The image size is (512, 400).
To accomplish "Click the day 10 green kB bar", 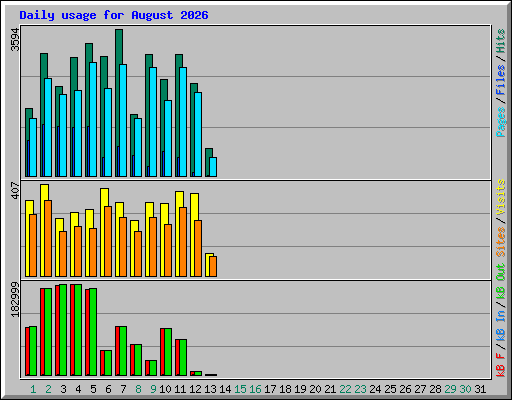I will coord(168,352).
